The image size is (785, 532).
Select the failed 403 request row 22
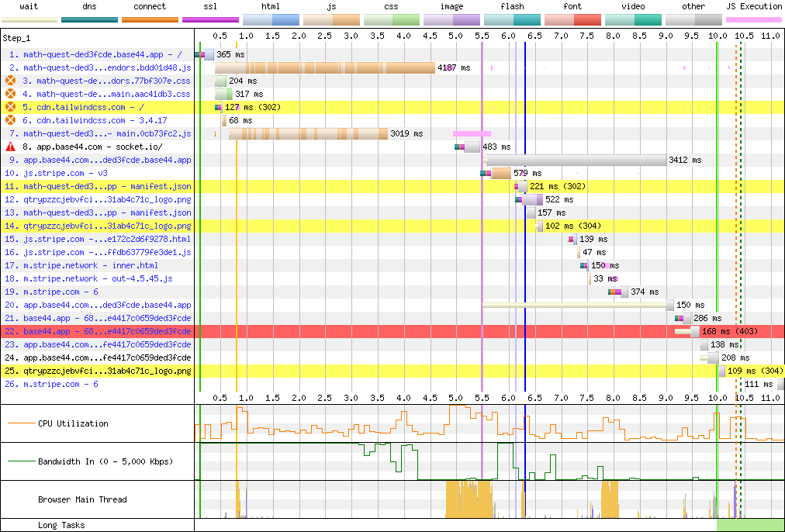(106, 331)
